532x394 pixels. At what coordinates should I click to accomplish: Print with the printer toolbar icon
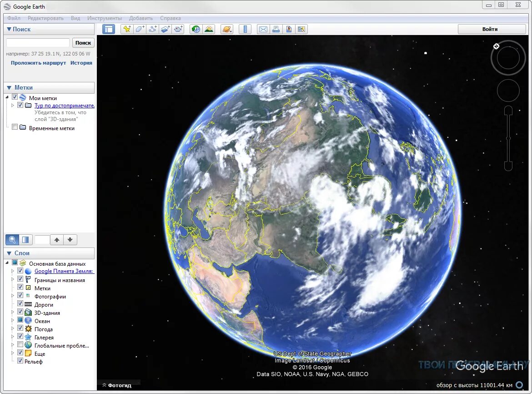tap(276, 29)
